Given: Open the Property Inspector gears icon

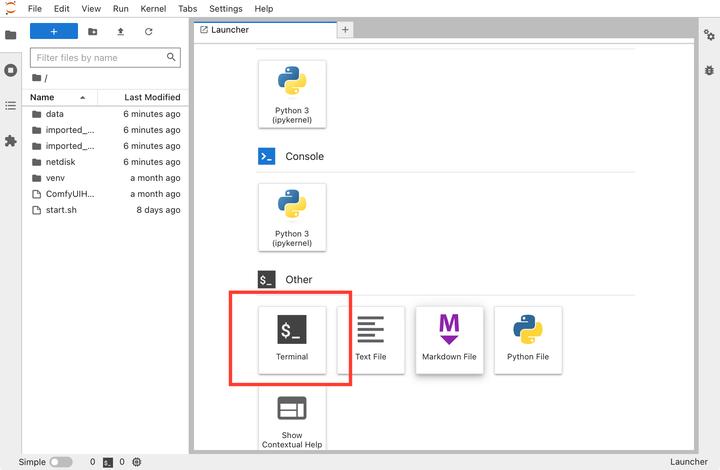Looking at the screenshot, I should coord(709,35).
